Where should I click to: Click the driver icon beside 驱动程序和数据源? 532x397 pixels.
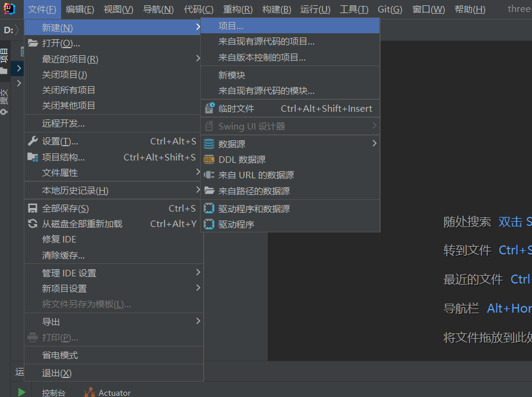209,209
